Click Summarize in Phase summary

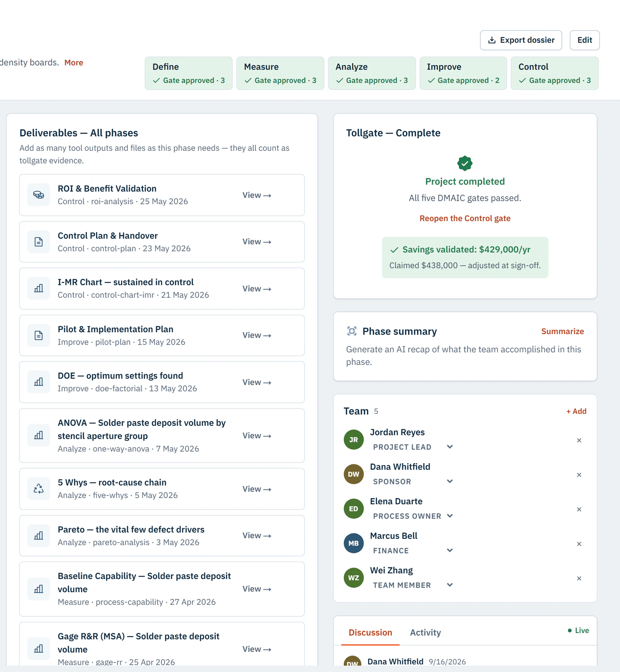pos(562,331)
